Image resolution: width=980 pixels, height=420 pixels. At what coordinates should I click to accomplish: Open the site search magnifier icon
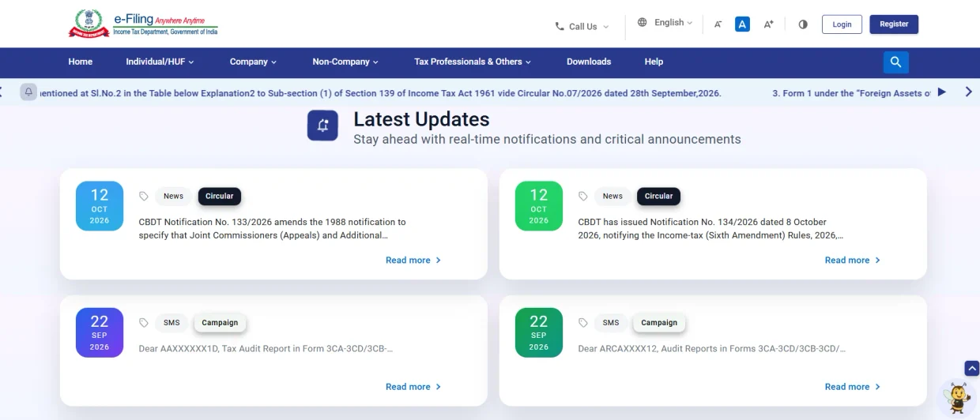[895, 62]
